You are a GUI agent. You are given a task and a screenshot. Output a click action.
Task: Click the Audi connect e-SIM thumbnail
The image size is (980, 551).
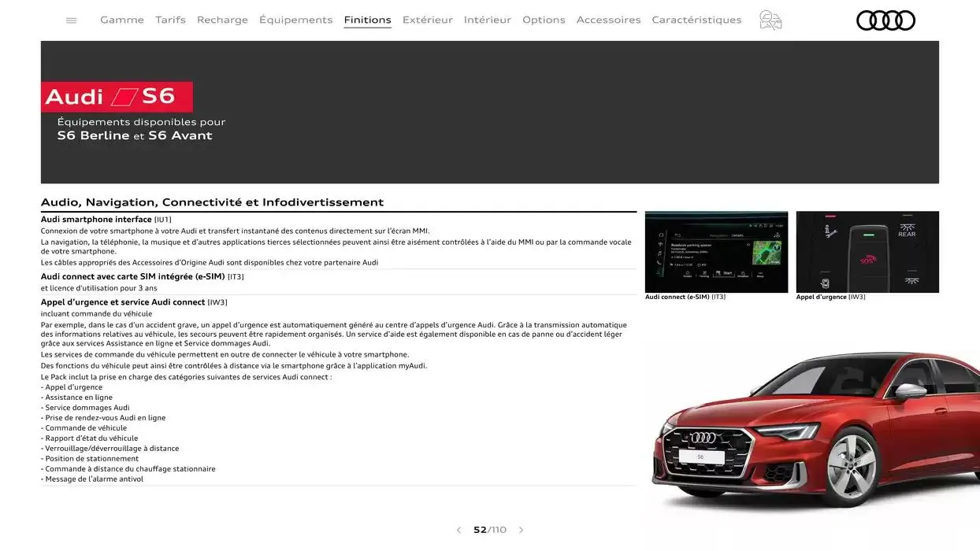coord(716,252)
